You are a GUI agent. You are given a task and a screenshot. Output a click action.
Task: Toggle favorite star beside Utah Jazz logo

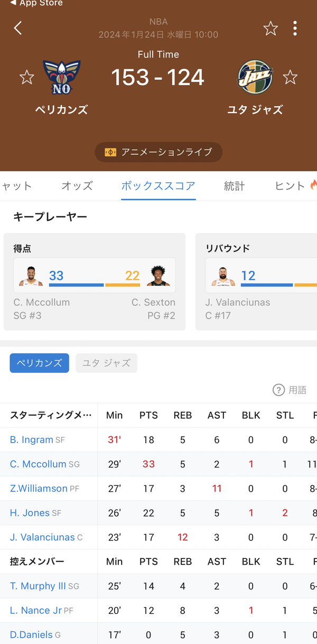(x=290, y=78)
